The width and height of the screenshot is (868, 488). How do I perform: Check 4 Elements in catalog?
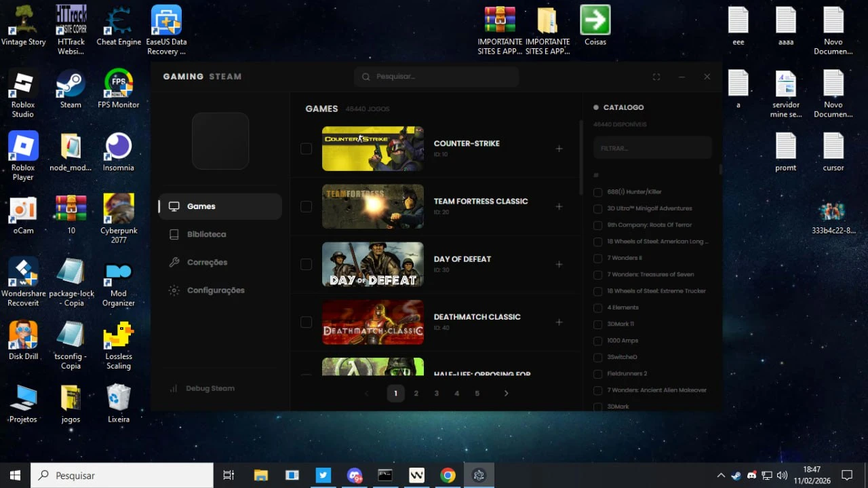(597, 307)
